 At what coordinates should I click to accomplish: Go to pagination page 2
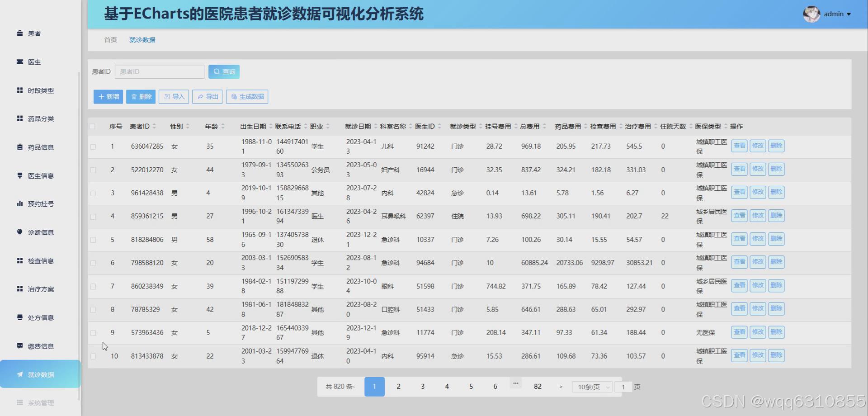tap(398, 387)
